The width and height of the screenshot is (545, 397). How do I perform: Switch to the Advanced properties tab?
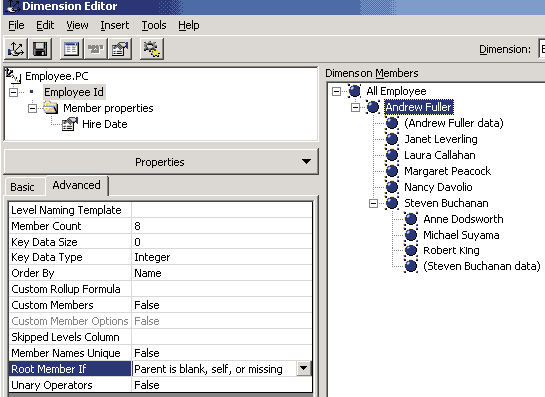click(x=76, y=185)
